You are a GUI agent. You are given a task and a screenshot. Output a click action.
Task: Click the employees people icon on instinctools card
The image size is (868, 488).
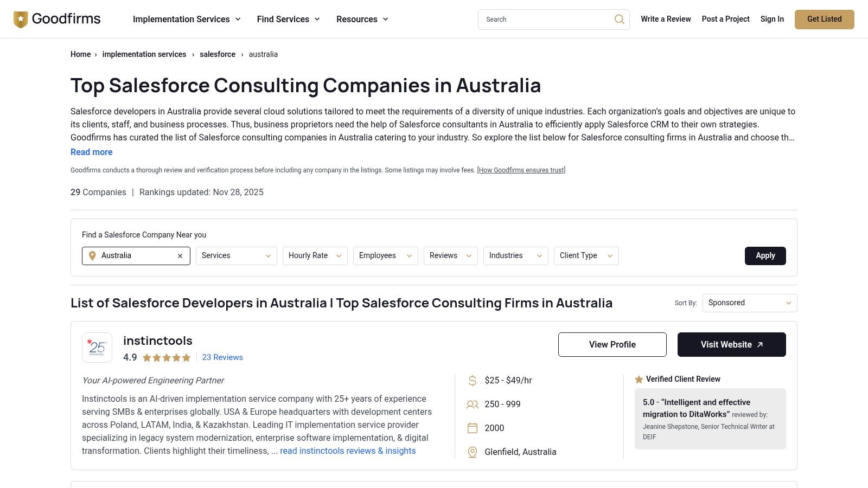pyautogui.click(x=471, y=404)
